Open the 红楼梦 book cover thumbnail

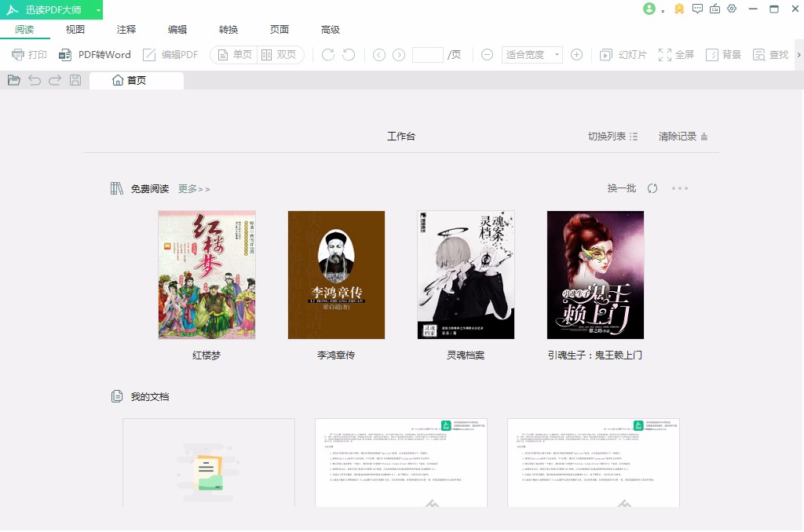click(x=206, y=275)
